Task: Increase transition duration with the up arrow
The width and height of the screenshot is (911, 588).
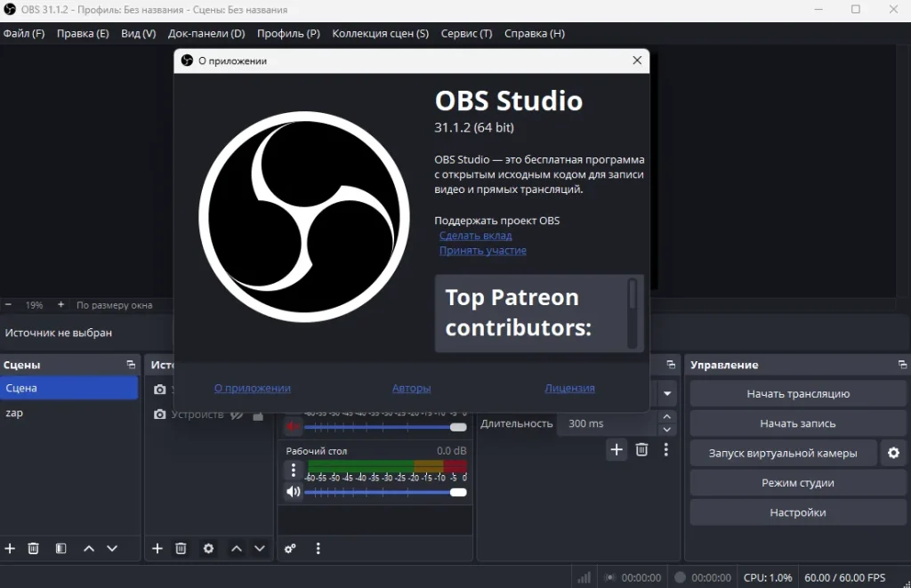Action: pos(667,417)
